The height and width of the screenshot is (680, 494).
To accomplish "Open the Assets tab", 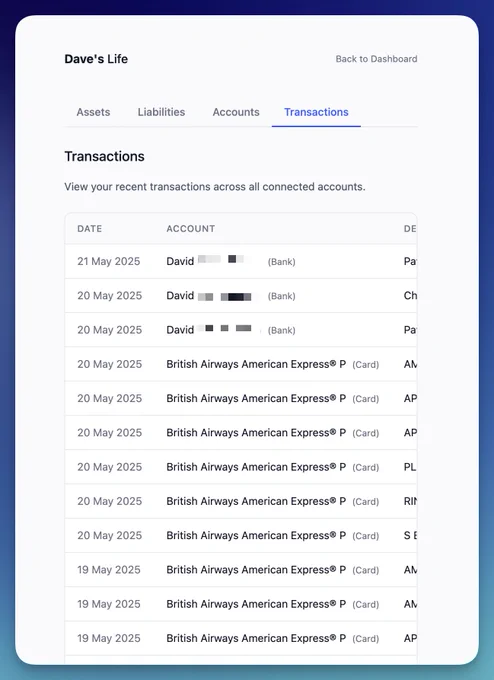I will tap(93, 112).
